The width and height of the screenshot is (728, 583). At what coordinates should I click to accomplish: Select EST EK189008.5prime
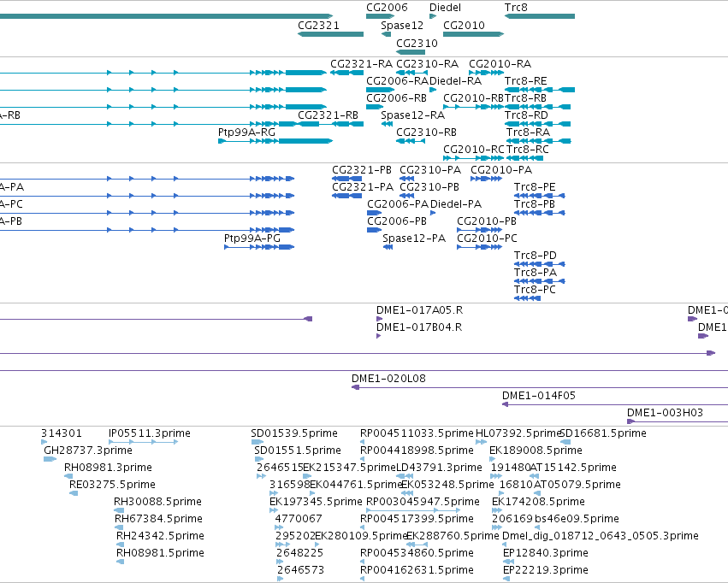[x=493, y=459]
